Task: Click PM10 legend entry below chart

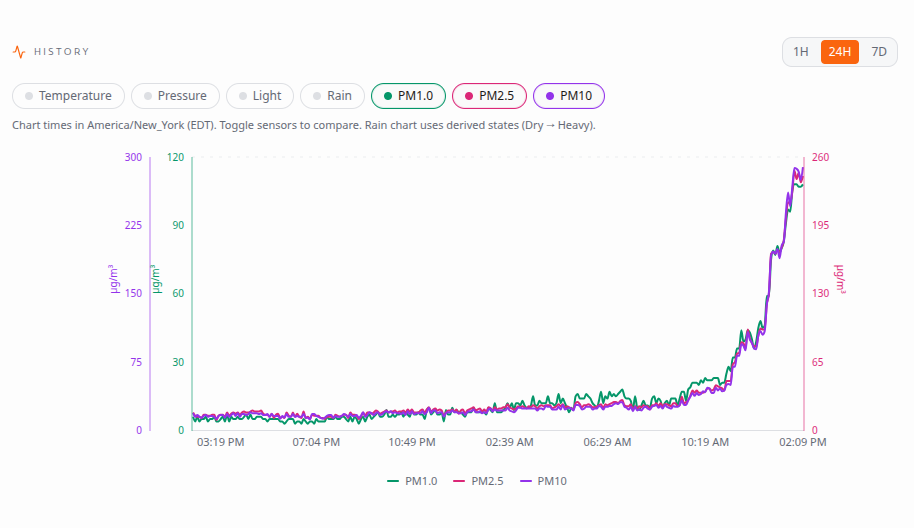Action: pyautogui.click(x=543, y=481)
